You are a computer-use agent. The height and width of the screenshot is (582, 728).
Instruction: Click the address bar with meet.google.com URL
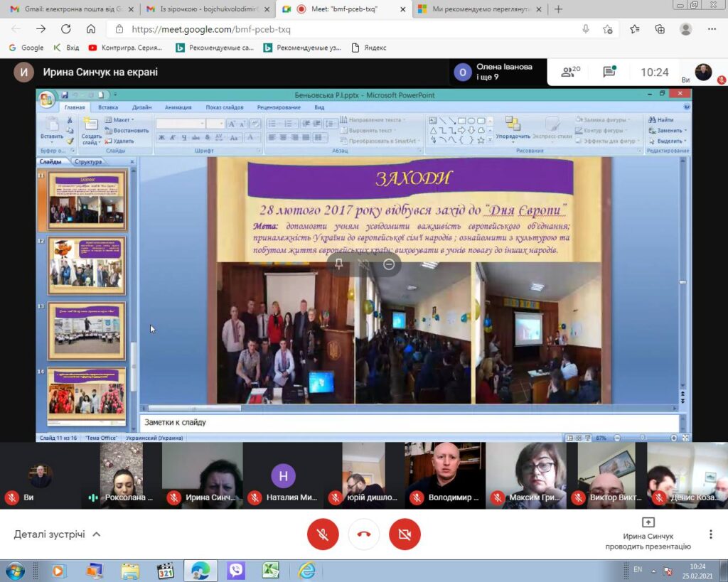(343, 29)
